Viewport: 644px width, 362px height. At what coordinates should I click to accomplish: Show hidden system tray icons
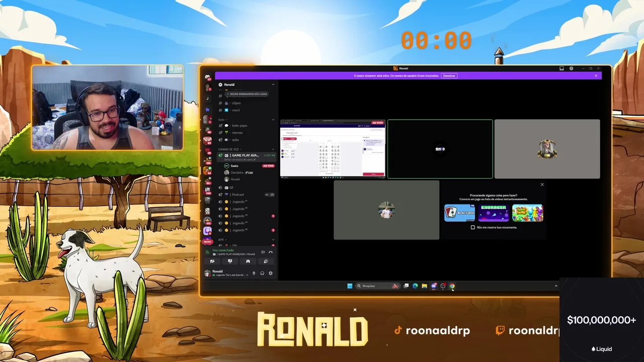(556, 286)
